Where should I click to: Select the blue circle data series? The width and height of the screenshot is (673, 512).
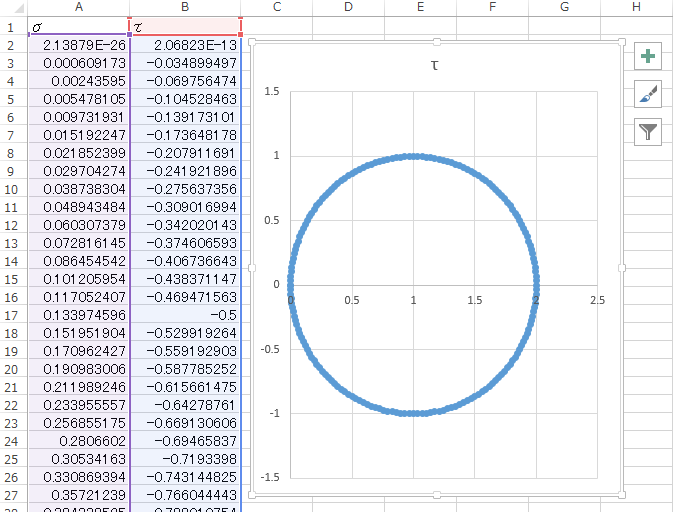[414, 157]
